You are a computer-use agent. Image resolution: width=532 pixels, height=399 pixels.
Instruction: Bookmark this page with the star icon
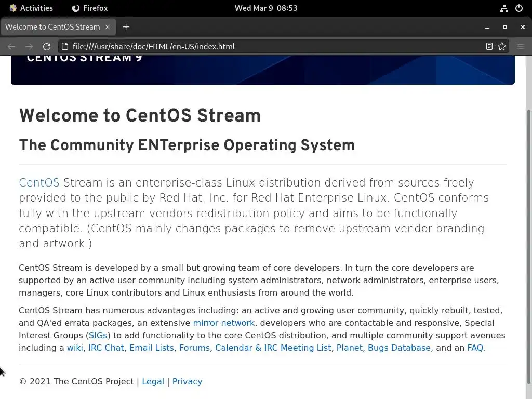pos(502,46)
